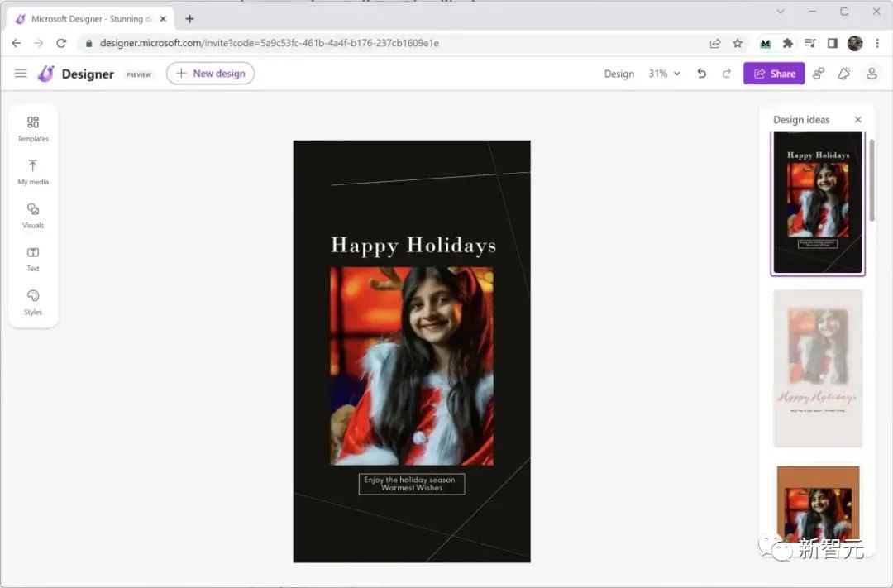Screen dimensions: 893x588
Task: Select the beige Happy Holidays design idea
Action: click(x=818, y=368)
